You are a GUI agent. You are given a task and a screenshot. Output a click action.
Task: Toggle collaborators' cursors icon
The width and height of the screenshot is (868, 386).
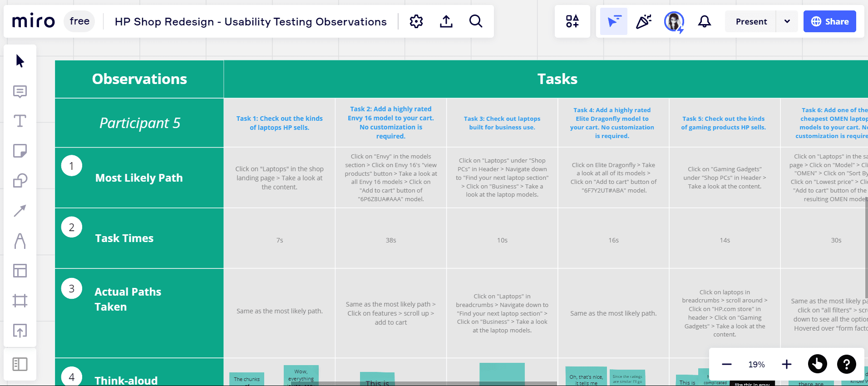(614, 21)
